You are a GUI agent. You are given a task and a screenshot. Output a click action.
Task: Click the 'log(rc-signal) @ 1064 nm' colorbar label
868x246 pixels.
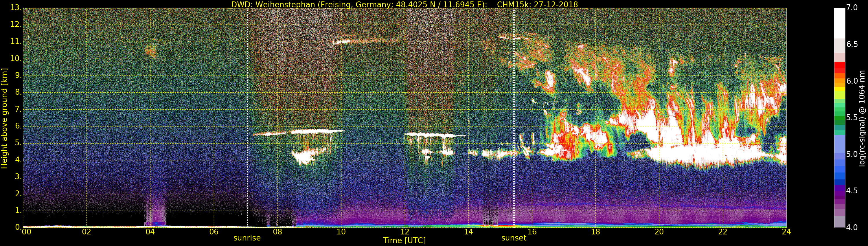[862, 118]
